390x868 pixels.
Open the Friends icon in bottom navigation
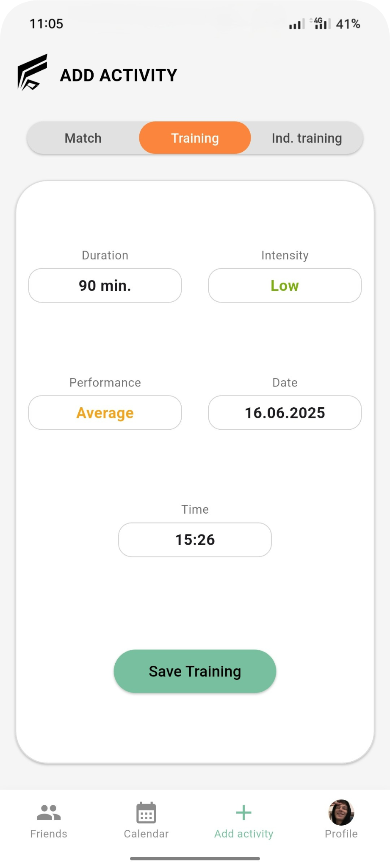tap(49, 812)
